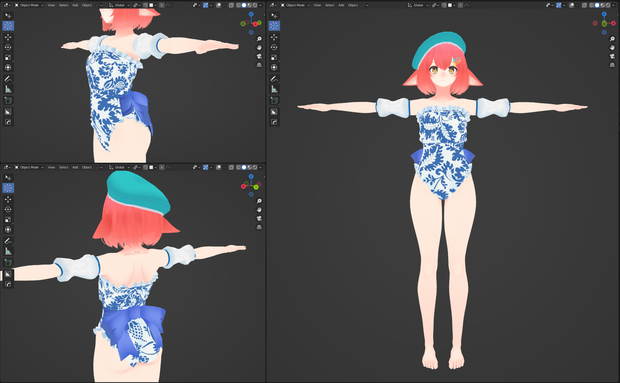Toggle X-ray in the top-left viewport header
The image size is (620, 383).
[x=231, y=5]
